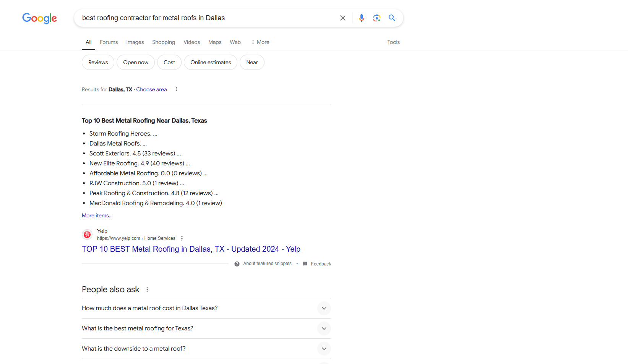Click the Yelp URL breadcrumb text

(x=136, y=238)
